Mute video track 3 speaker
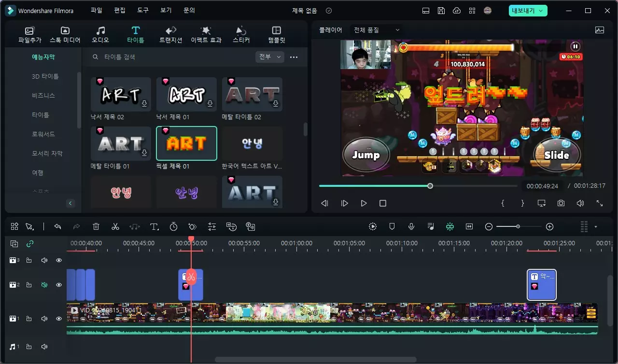 [44, 260]
